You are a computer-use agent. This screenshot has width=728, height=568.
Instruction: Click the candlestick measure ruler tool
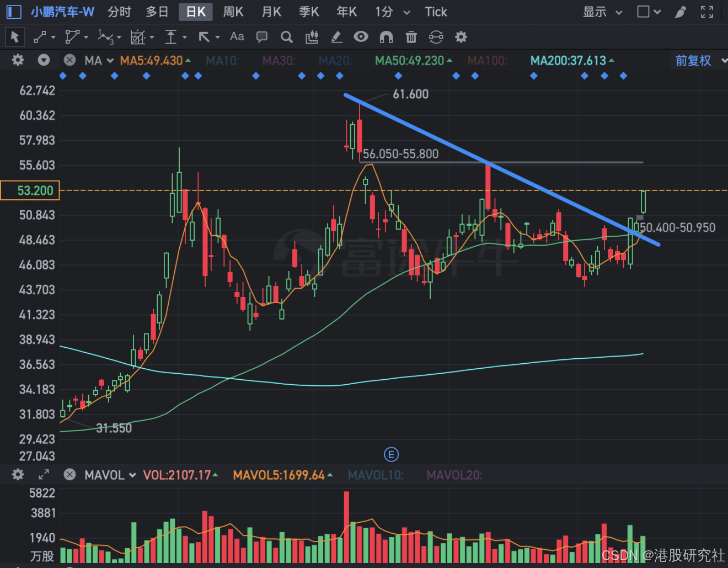tap(312, 37)
